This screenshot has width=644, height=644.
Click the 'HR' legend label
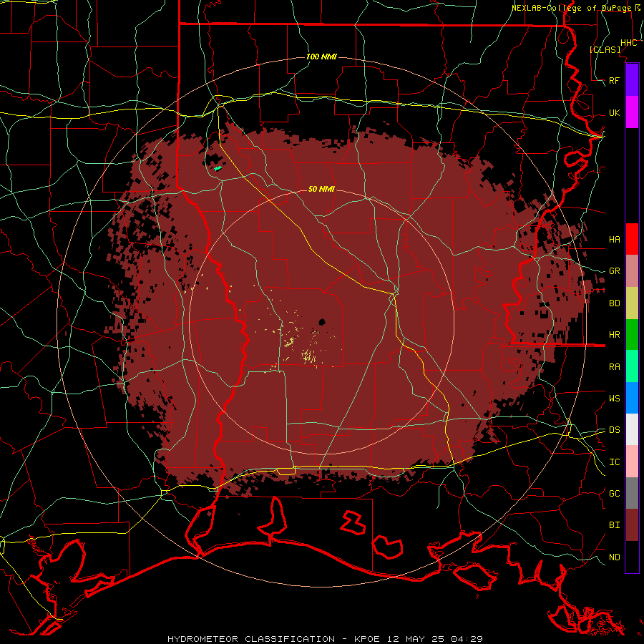(x=615, y=335)
